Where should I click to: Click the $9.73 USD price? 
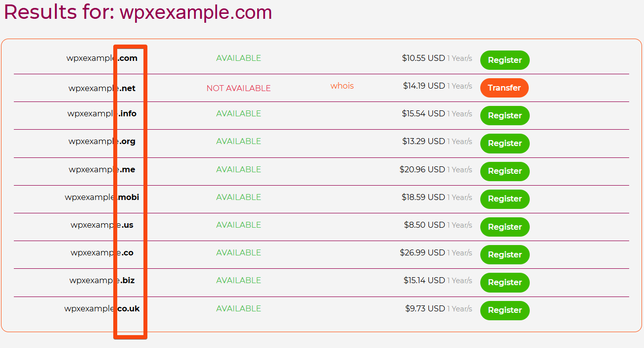pos(425,308)
